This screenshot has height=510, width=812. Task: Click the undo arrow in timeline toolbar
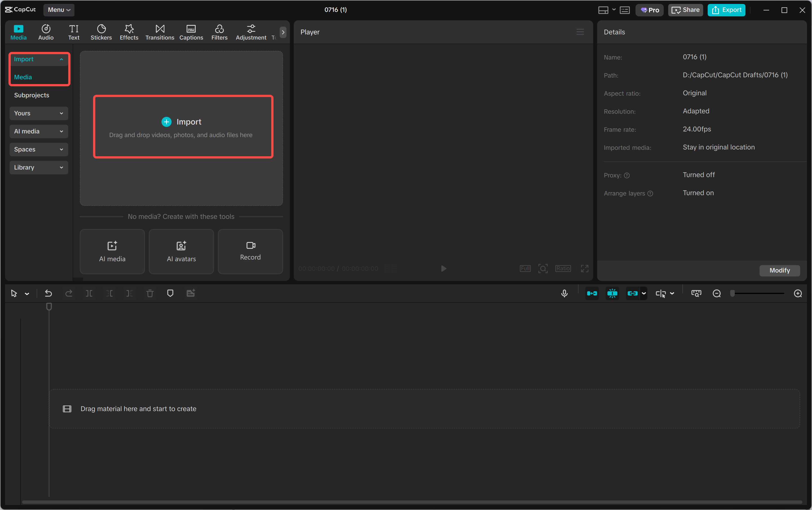coord(48,293)
